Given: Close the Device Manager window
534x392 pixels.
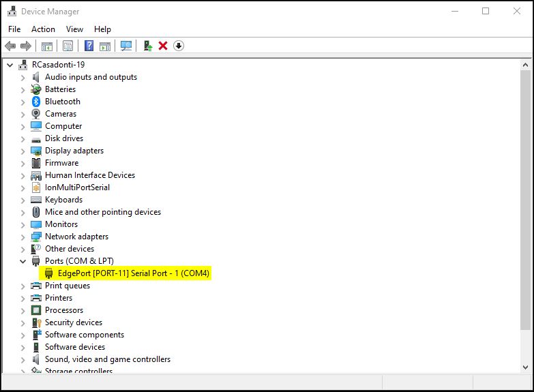Looking at the screenshot, I should coord(517,11).
